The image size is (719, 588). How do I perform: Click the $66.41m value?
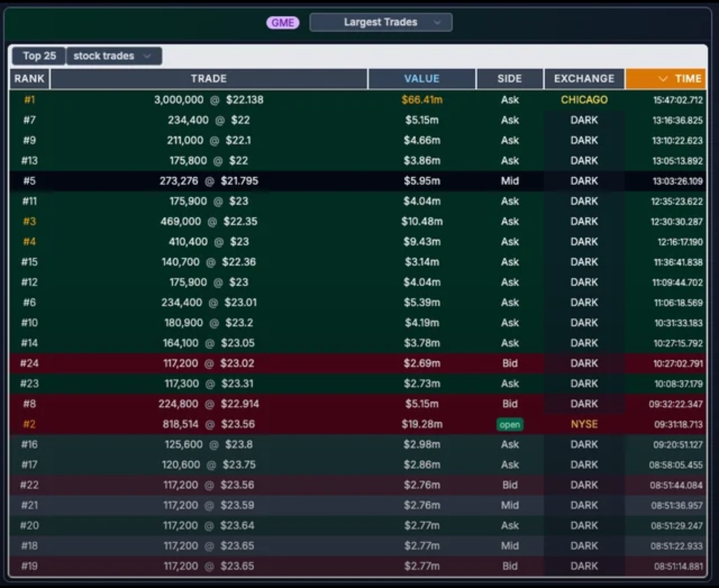click(x=422, y=100)
